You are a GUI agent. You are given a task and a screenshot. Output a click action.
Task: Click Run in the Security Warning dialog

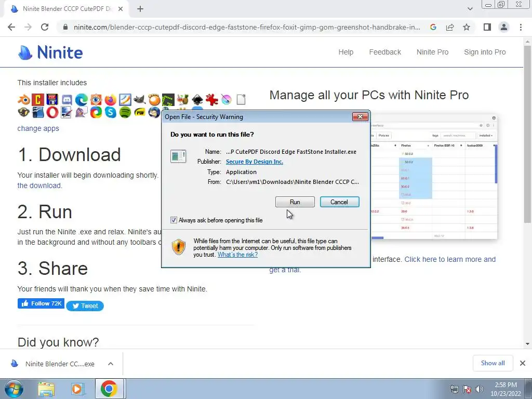coord(295,202)
